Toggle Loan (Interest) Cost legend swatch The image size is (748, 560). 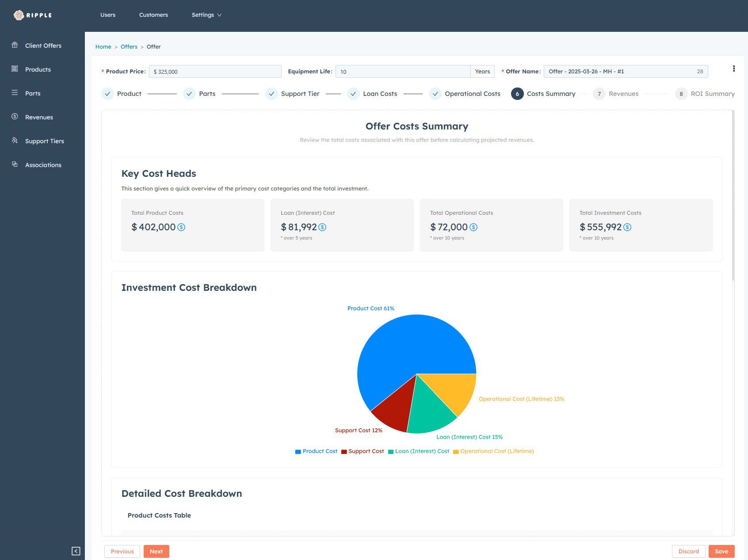pos(391,452)
